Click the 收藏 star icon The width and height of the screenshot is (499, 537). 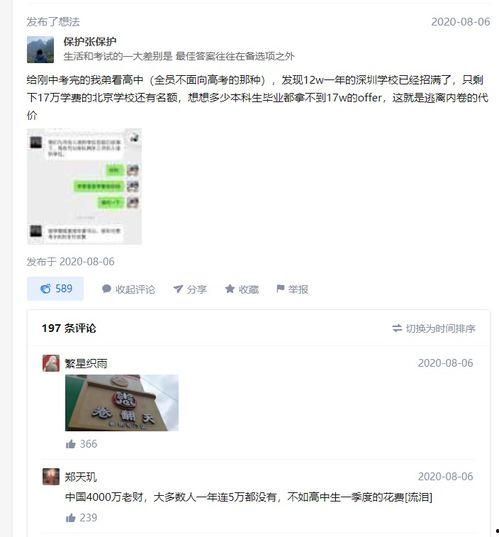click(229, 289)
